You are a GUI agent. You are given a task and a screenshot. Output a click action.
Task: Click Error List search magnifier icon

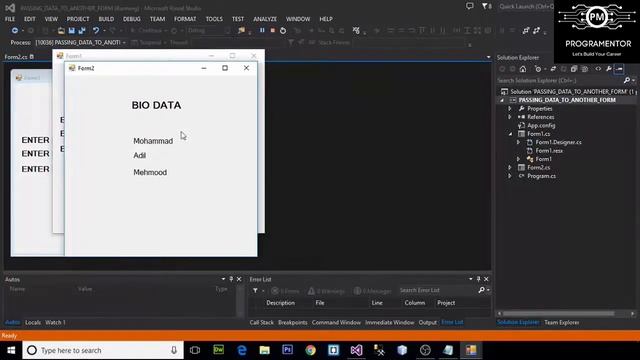pyautogui.click(x=482, y=290)
